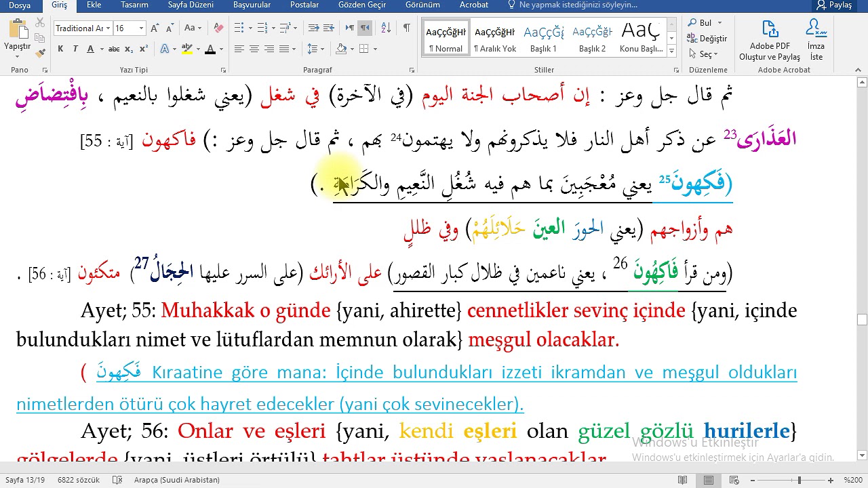Screen dimensions: 868x488
Task: Select Print Layout view icon
Action: [708, 480]
